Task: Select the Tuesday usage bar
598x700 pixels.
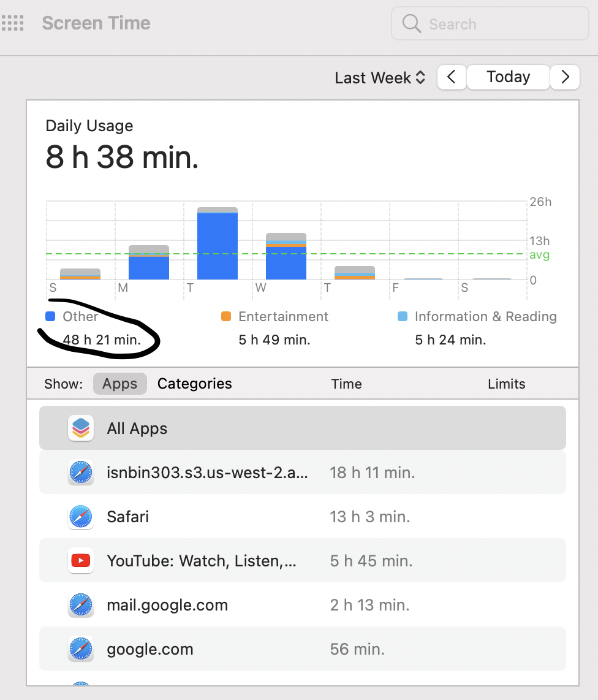Action: click(x=218, y=243)
